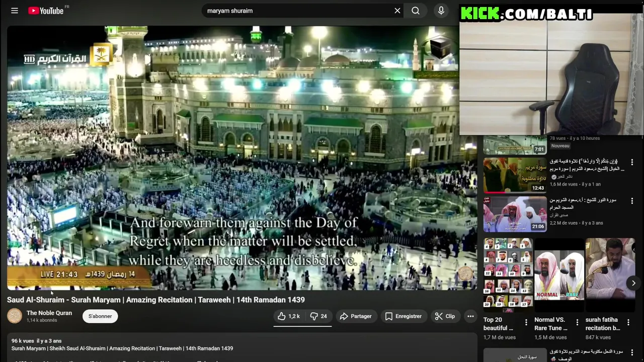Open the 12:43 Surah Maryam thumbnail
This screenshot has width=644, height=362.
pos(515,175)
